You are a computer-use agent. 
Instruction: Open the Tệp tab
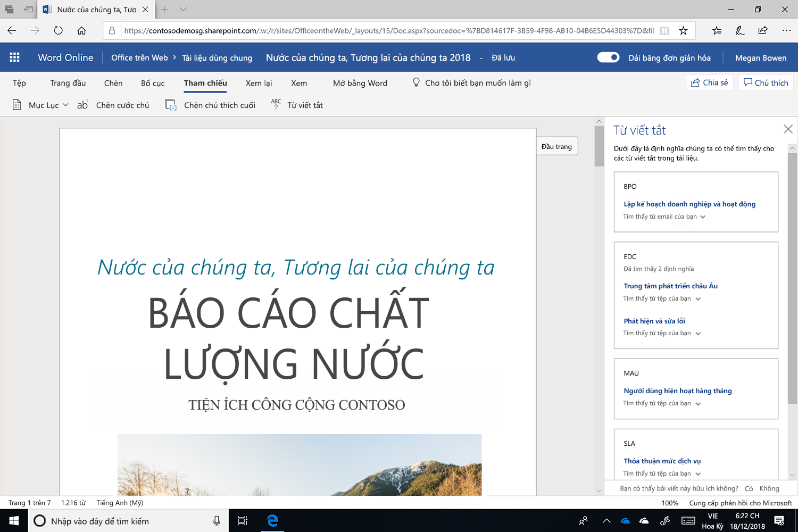[19, 83]
